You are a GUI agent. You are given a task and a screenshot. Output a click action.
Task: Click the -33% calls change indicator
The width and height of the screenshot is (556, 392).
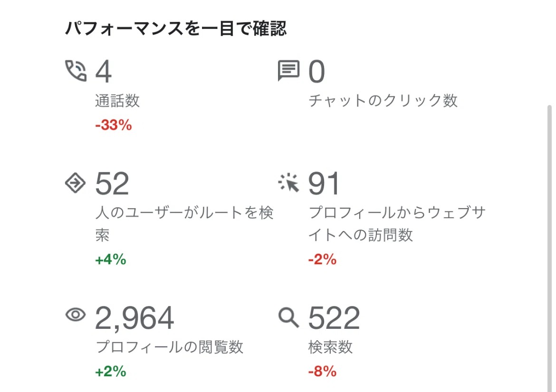113,126
